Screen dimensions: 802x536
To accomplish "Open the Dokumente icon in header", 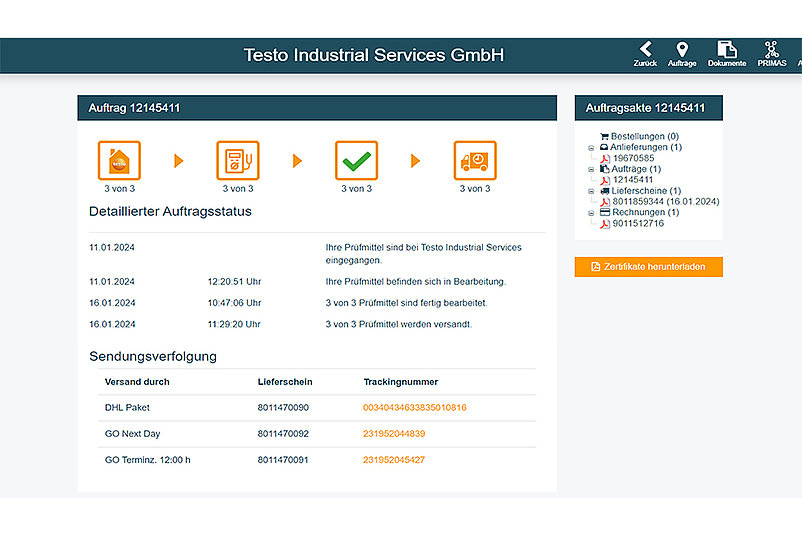I will click(x=727, y=50).
